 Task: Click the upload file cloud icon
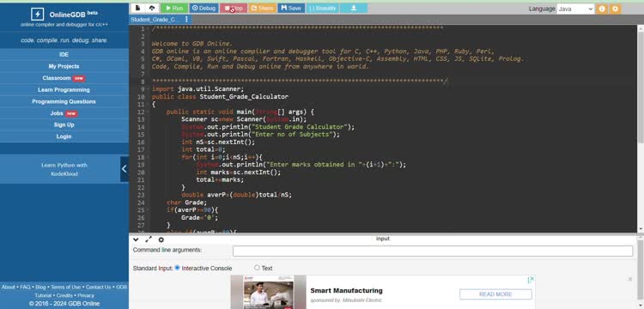pos(152,9)
